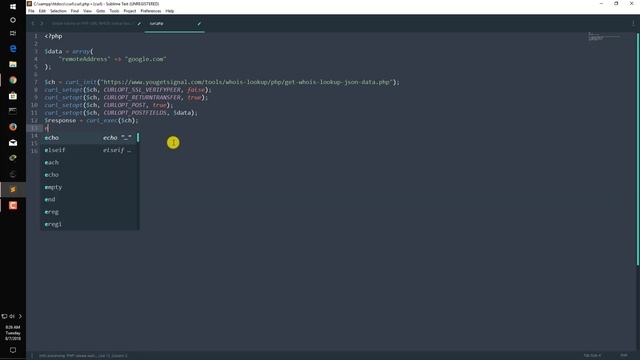The image size is (640, 360).
Task: Open the File menu
Action: pos(31,11)
